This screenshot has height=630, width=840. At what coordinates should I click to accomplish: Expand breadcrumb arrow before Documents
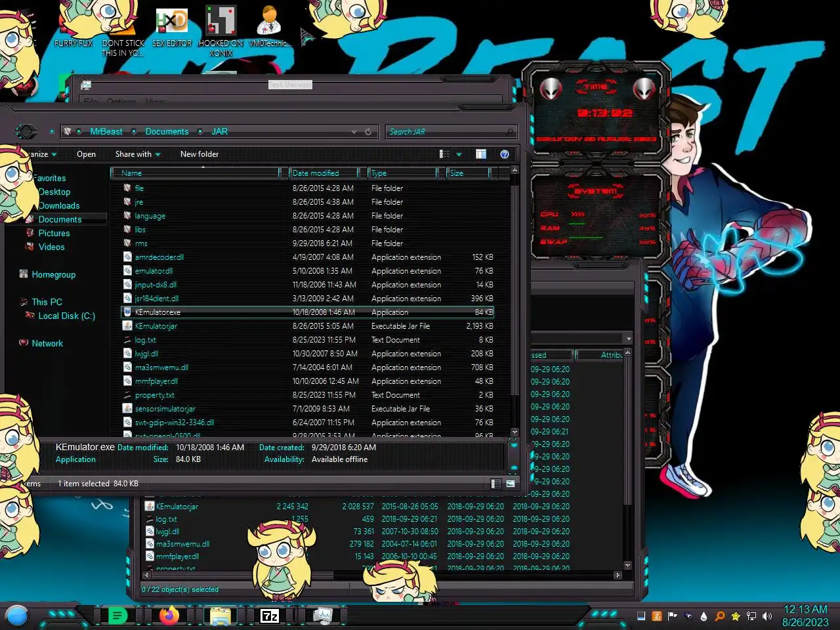pyautogui.click(x=134, y=132)
